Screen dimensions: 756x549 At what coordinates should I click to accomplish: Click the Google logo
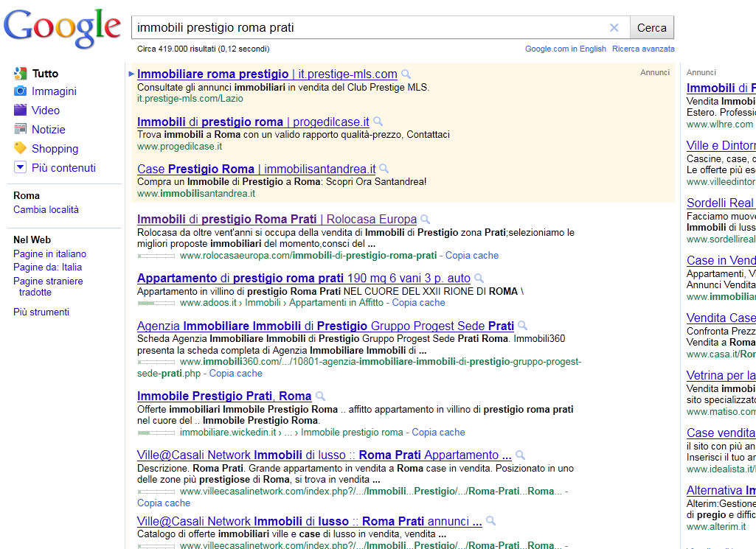[x=62, y=28]
